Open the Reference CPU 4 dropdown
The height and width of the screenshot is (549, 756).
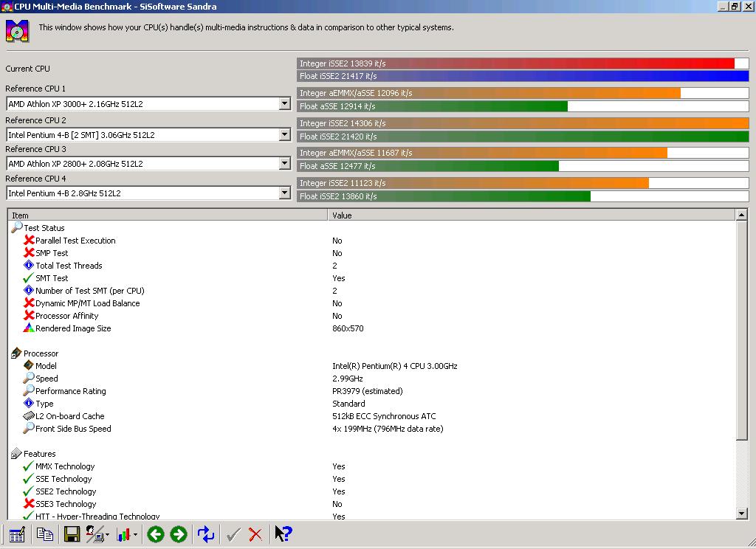pyautogui.click(x=284, y=193)
